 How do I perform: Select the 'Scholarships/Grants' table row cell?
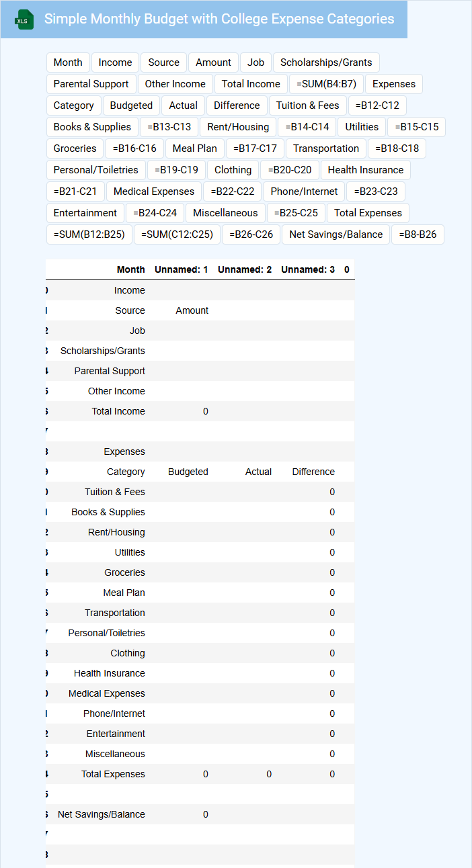click(102, 351)
